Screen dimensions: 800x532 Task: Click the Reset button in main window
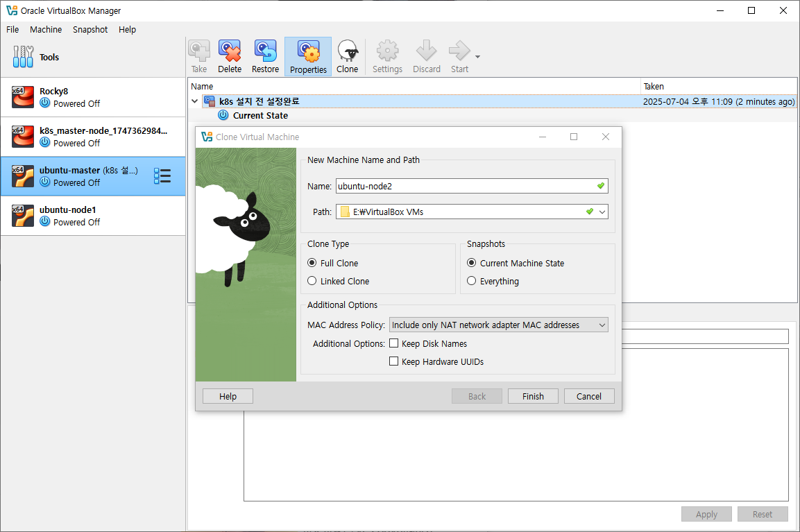pos(763,514)
